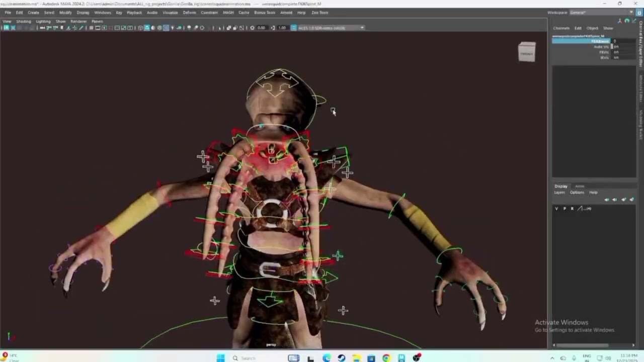The image size is (644, 362).
Task: Switch to the Display layer tab
Action: [x=561, y=187]
